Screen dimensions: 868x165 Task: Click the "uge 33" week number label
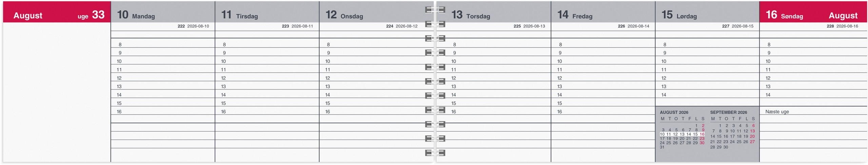91,15
